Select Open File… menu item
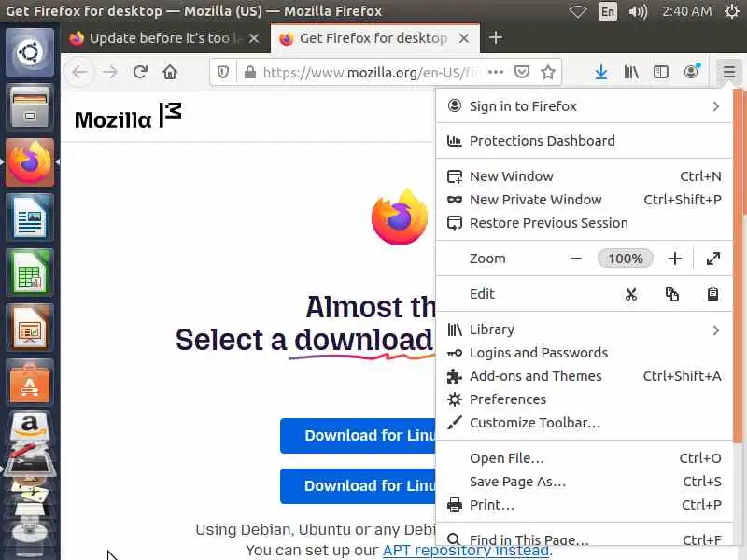The image size is (747, 560). pyautogui.click(x=585, y=458)
